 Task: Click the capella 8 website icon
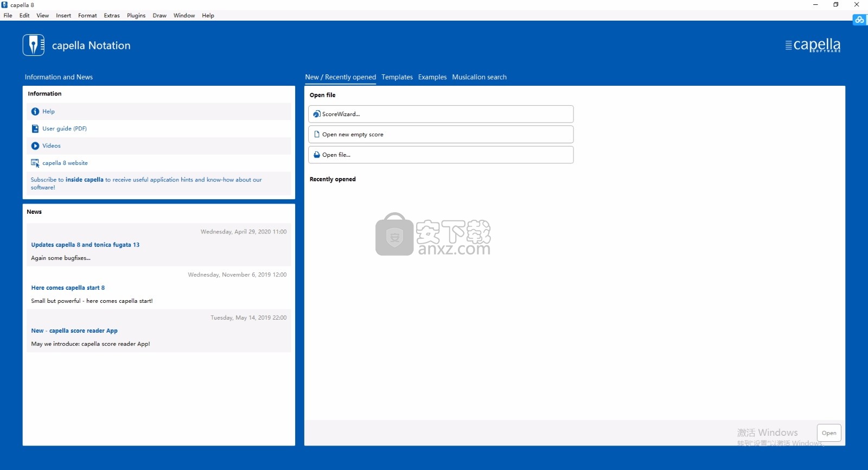point(35,163)
